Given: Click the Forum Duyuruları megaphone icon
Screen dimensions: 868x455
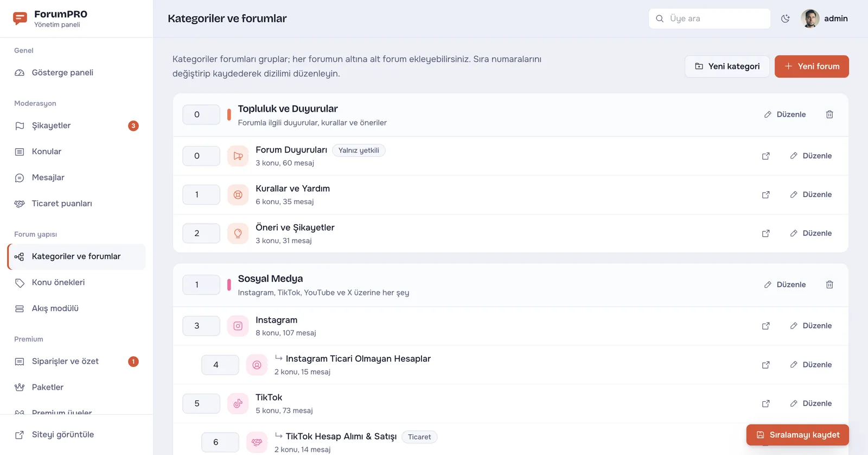Looking at the screenshot, I should (238, 156).
